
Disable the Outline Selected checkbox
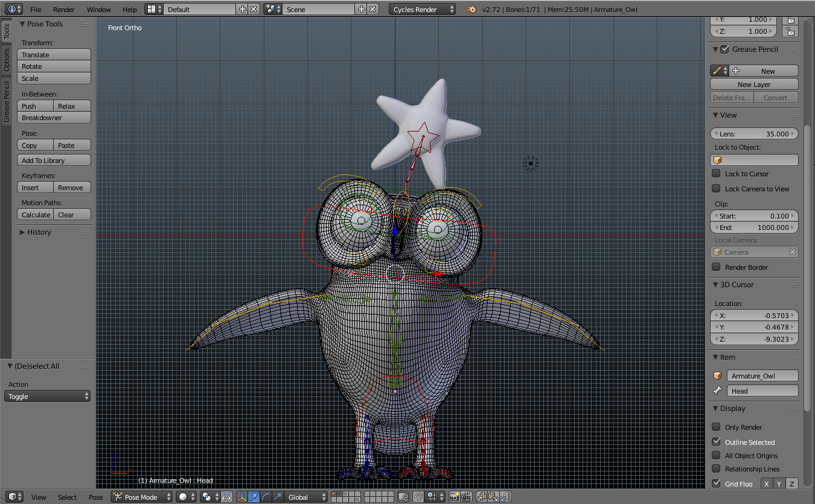coord(716,442)
